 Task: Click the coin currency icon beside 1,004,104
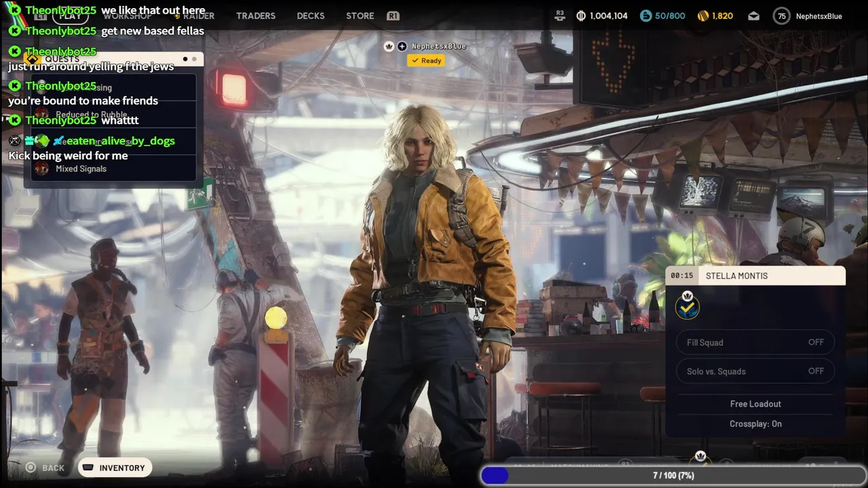(x=581, y=16)
